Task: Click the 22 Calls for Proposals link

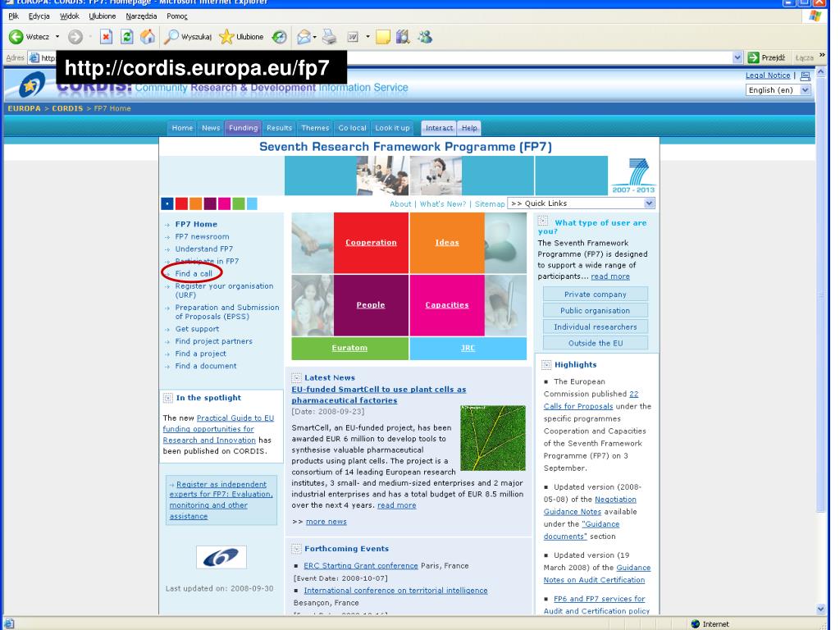Action: coord(591,400)
